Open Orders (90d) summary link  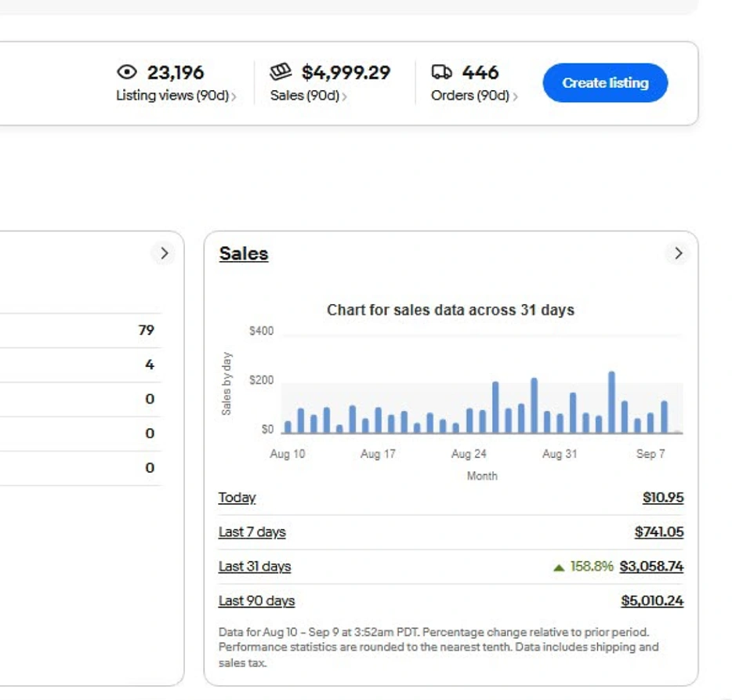click(474, 96)
